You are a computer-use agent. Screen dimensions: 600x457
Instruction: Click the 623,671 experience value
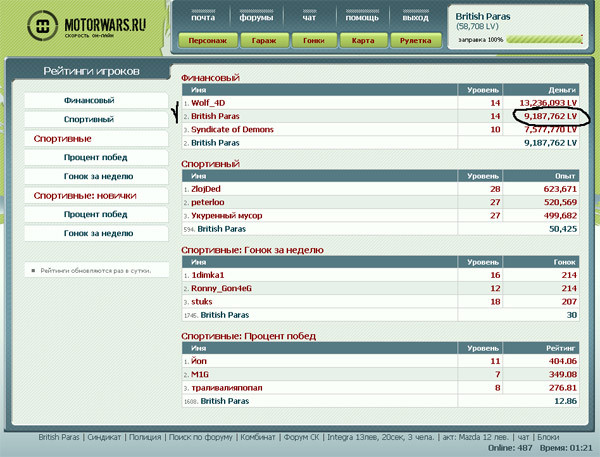coord(560,189)
